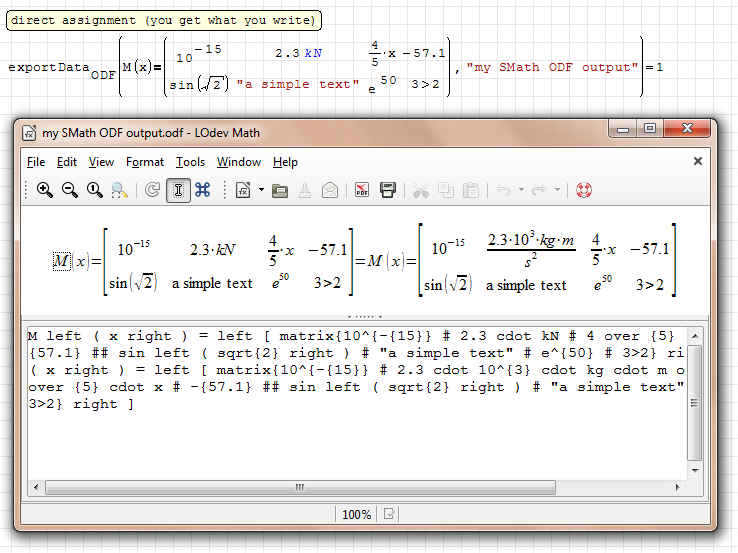Open Help via the lifebuoy icon
The width and height of the screenshot is (738, 553).
[x=584, y=190]
